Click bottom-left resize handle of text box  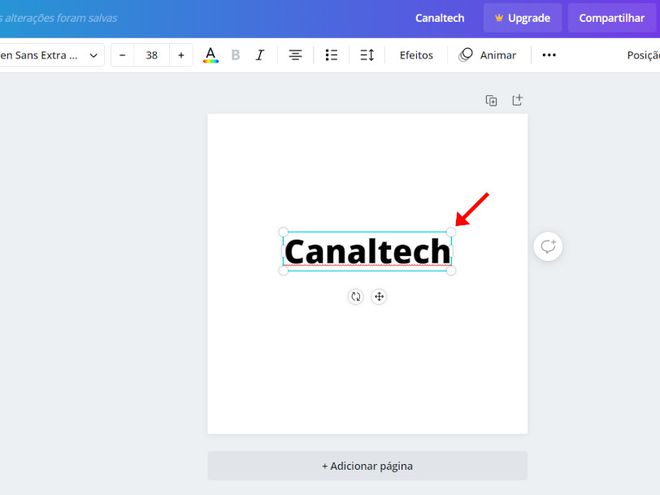(x=283, y=271)
